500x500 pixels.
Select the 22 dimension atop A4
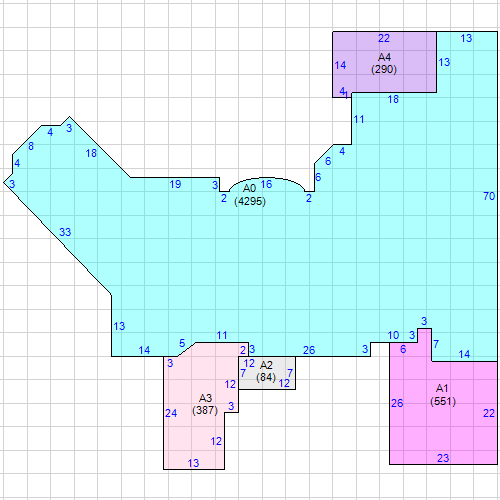tap(384, 38)
